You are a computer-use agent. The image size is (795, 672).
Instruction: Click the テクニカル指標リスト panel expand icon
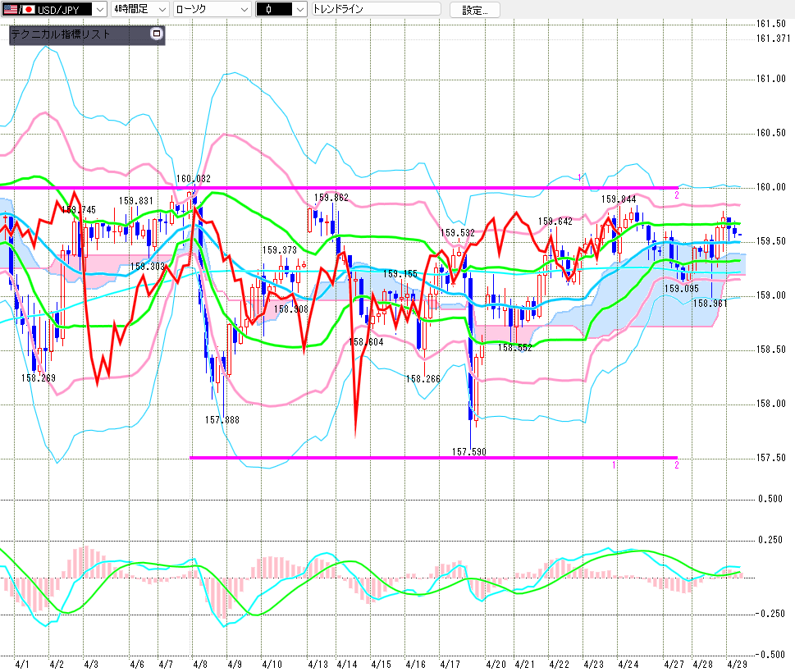coord(157,34)
